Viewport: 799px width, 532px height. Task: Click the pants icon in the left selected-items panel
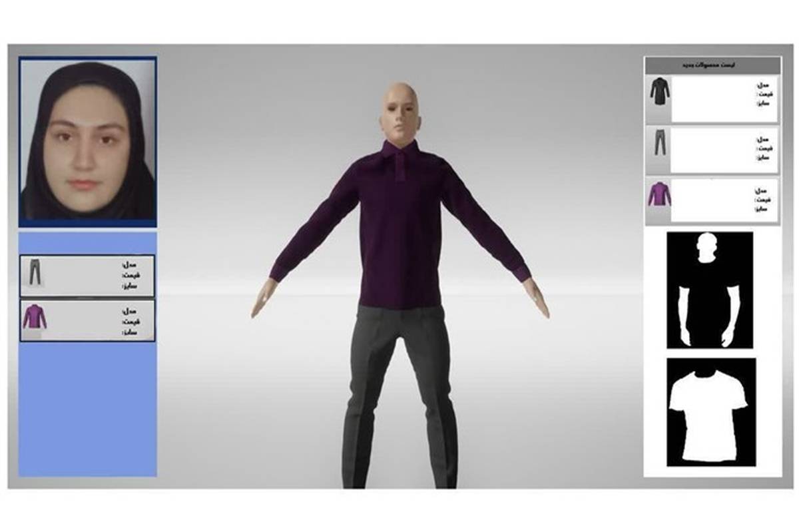point(35,272)
